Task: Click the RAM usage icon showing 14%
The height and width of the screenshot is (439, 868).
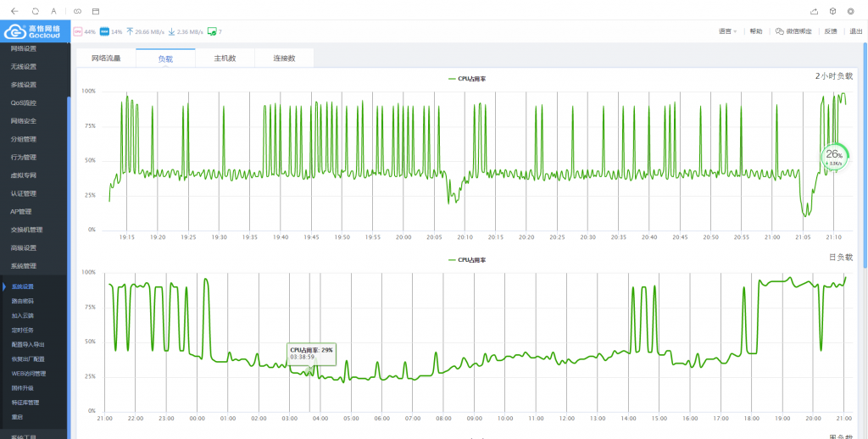Action: [104, 31]
